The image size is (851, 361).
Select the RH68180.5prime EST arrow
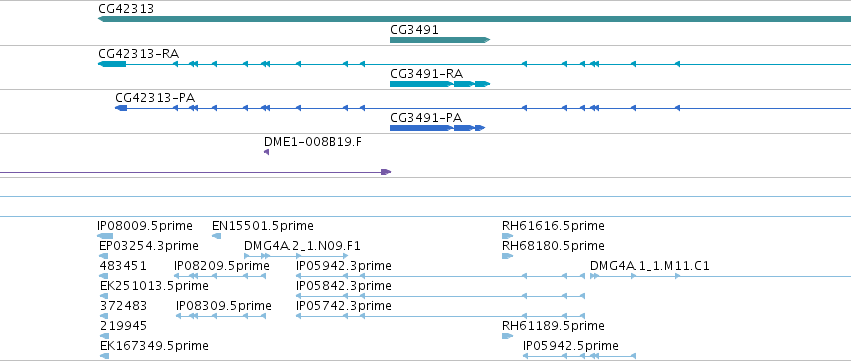click(x=507, y=256)
